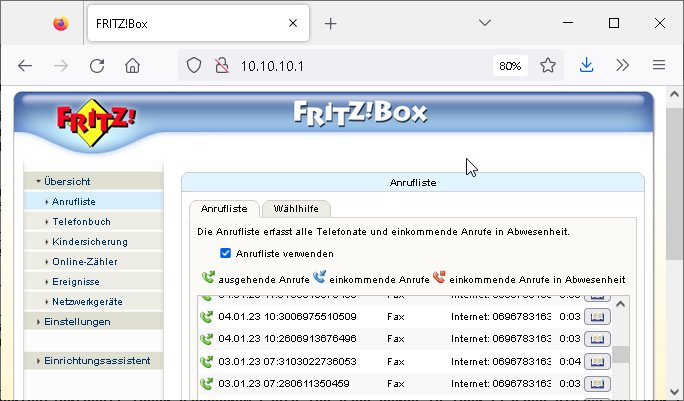Go to the browser home page
The height and width of the screenshot is (401, 684).
pyautogui.click(x=133, y=65)
